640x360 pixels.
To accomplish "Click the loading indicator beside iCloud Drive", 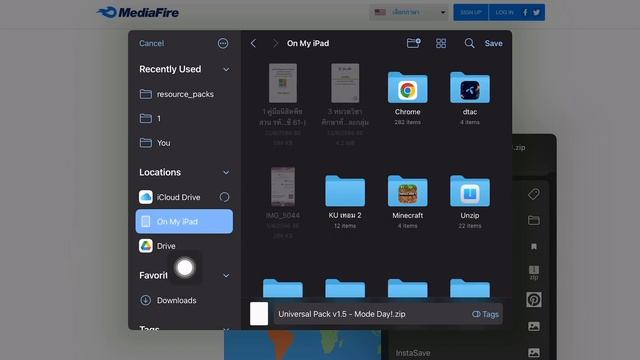I will click(224, 197).
